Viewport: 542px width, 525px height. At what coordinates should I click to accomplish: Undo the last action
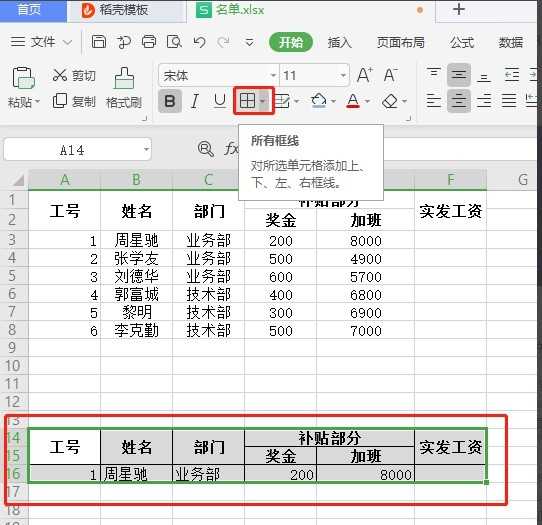199,42
